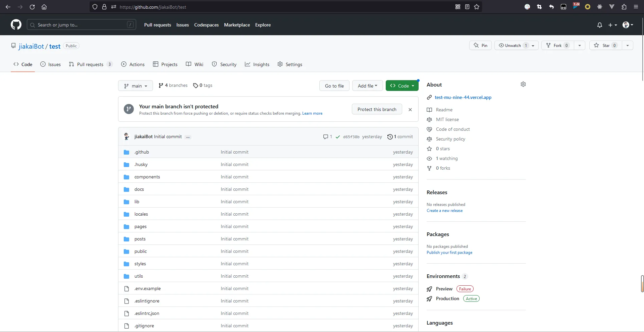Viewport: 644px width, 332px height.
Task: Open the d65f38b commit hash
Action: (351, 137)
